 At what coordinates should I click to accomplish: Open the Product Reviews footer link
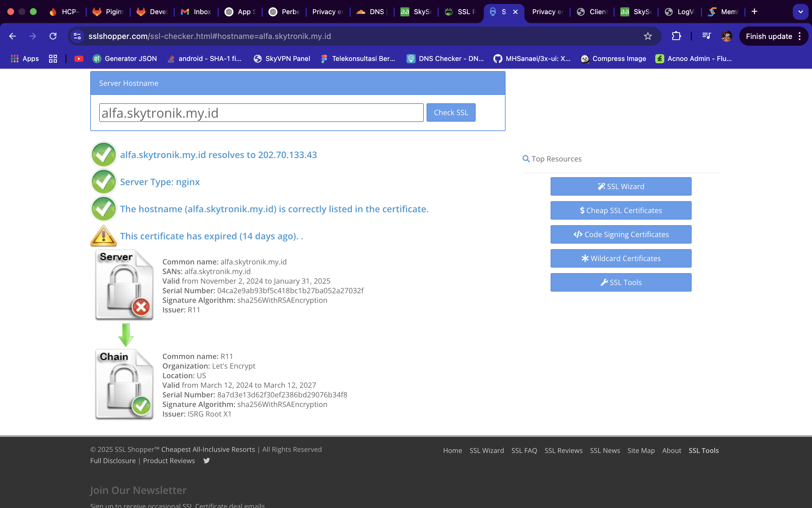[169, 461]
